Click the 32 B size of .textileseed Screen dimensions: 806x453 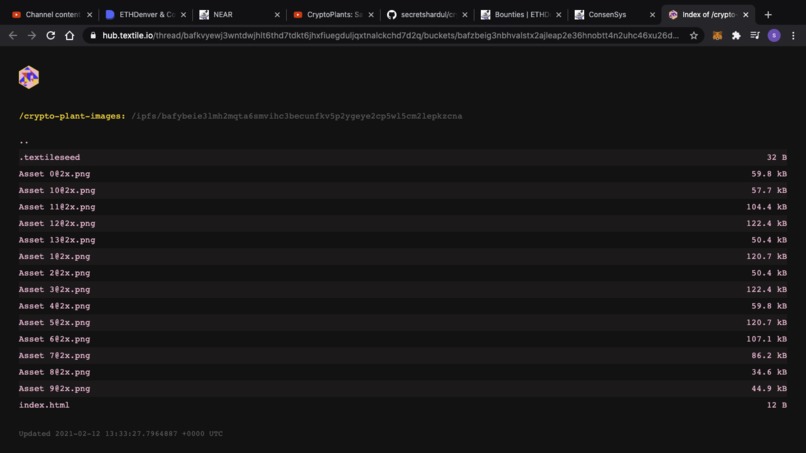(x=777, y=157)
